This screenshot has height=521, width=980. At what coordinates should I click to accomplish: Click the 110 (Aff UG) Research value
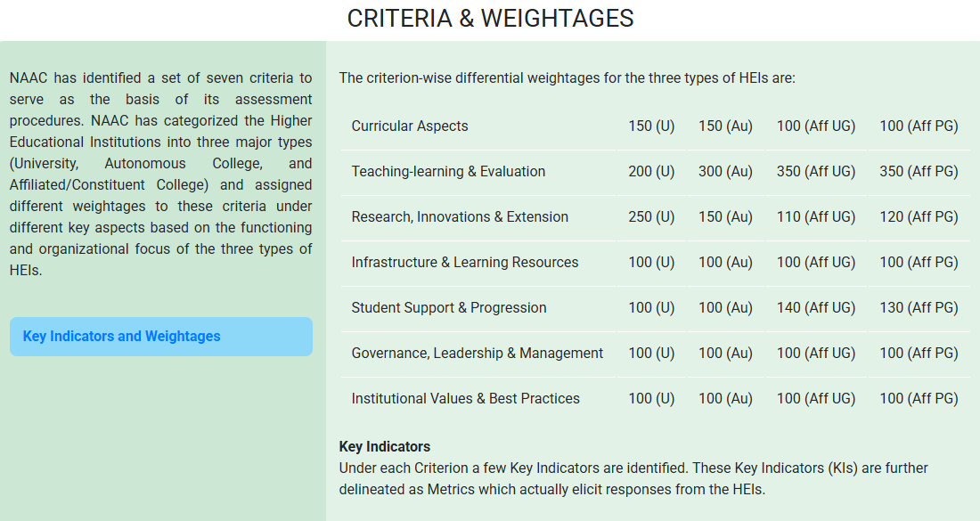tap(816, 217)
